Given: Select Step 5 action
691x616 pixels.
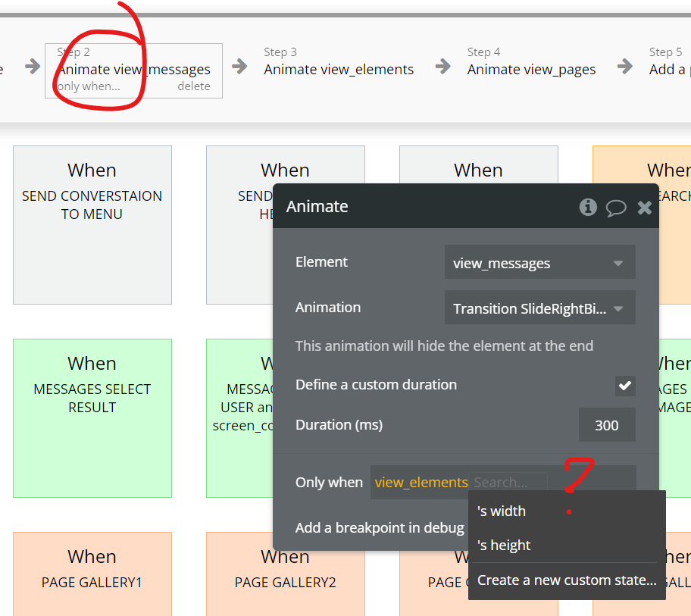Looking at the screenshot, I should point(669,63).
